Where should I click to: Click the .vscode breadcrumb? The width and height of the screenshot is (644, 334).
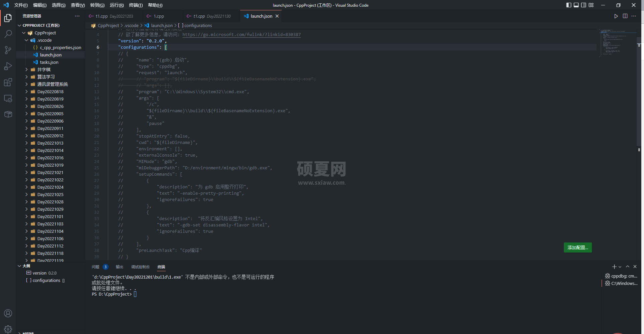(131, 25)
